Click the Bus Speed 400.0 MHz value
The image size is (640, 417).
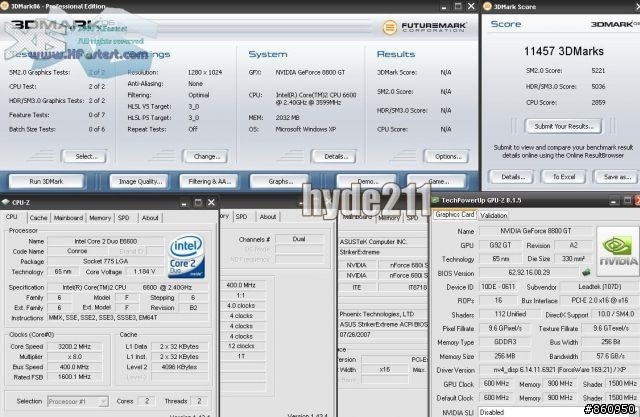pyautogui.click(x=75, y=367)
